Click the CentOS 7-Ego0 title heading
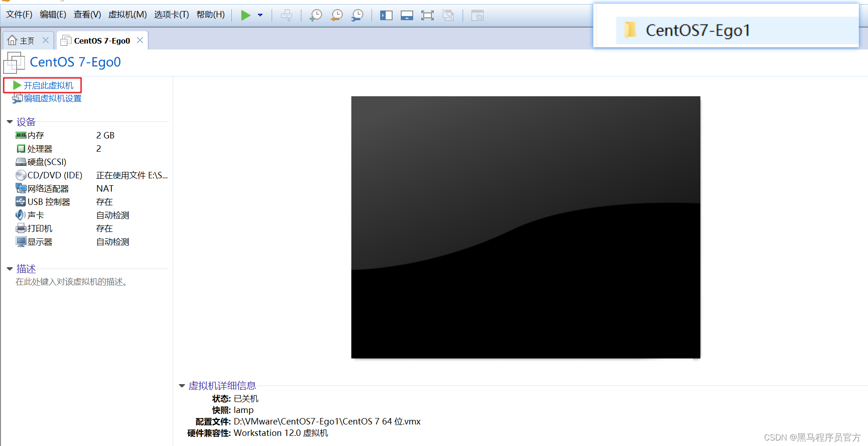This screenshot has width=868, height=446. click(x=75, y=62)
